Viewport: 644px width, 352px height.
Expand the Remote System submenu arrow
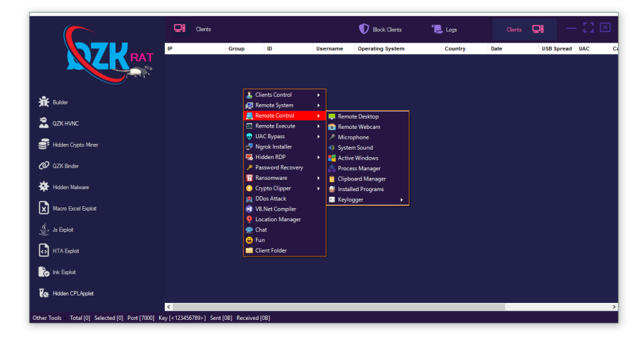pyautogui.click(x=319, y=106)
